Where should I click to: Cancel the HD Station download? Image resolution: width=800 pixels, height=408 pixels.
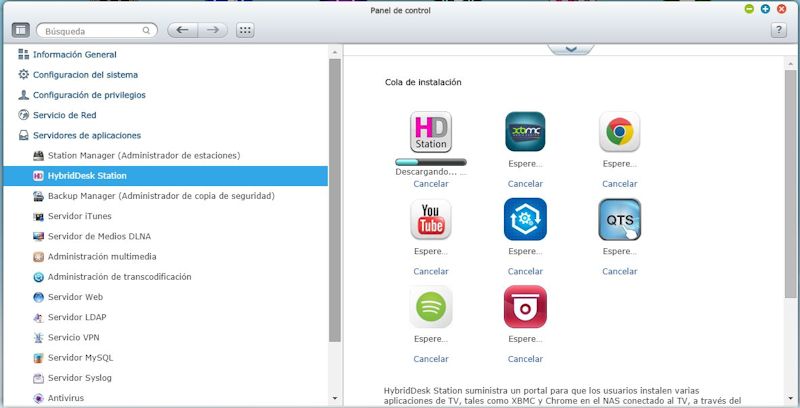(431, 184)
